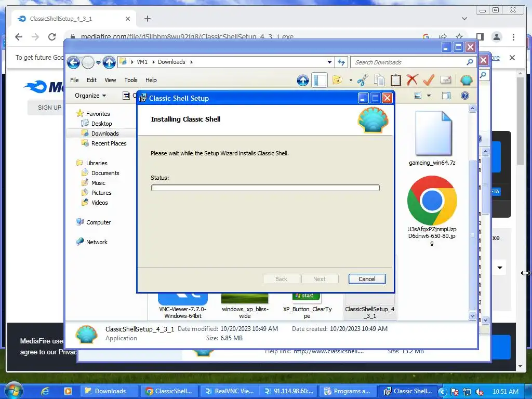This screenshot has width=532, height=399.
Task: Switch to Downloads taskbar window
Action: coord(109,391)
